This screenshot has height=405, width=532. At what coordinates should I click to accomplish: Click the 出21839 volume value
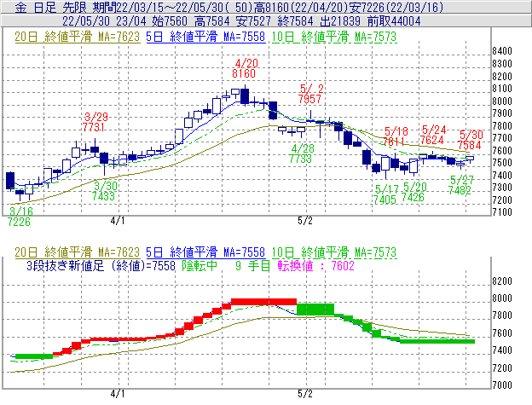(340, 21)
